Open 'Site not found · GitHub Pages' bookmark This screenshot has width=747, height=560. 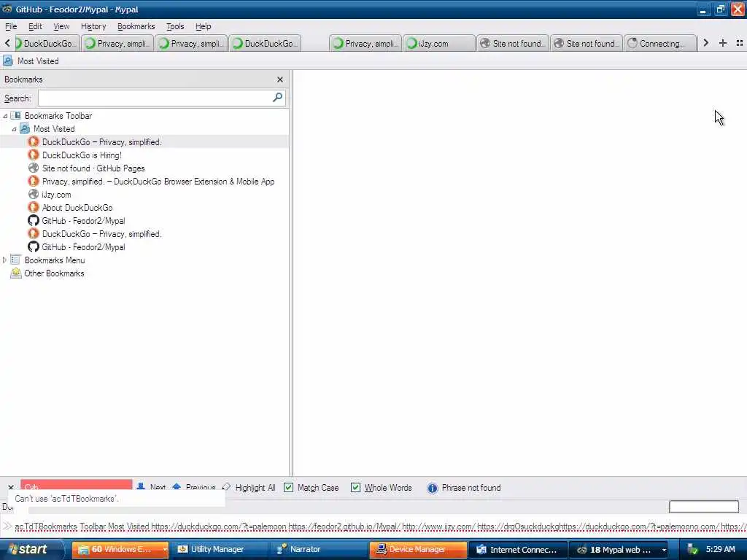pyautogui.click(x=93, y=168)
